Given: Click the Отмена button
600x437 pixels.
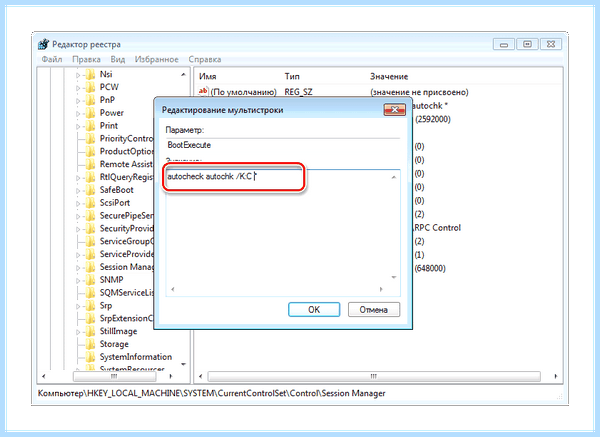Looking at the screenshot, I should (x=374, y=310).
